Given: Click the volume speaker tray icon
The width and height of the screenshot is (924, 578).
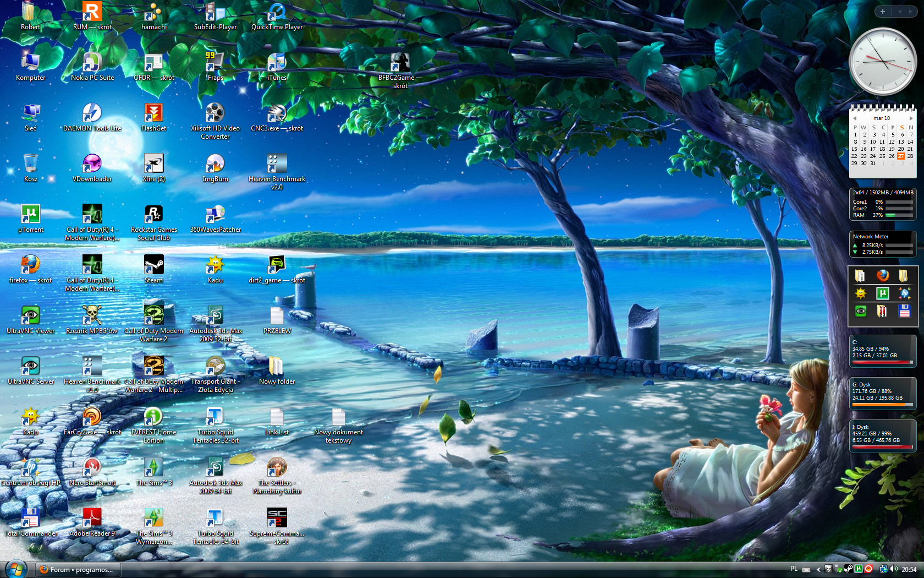Looking at the screenshot, I should point(893,569).
